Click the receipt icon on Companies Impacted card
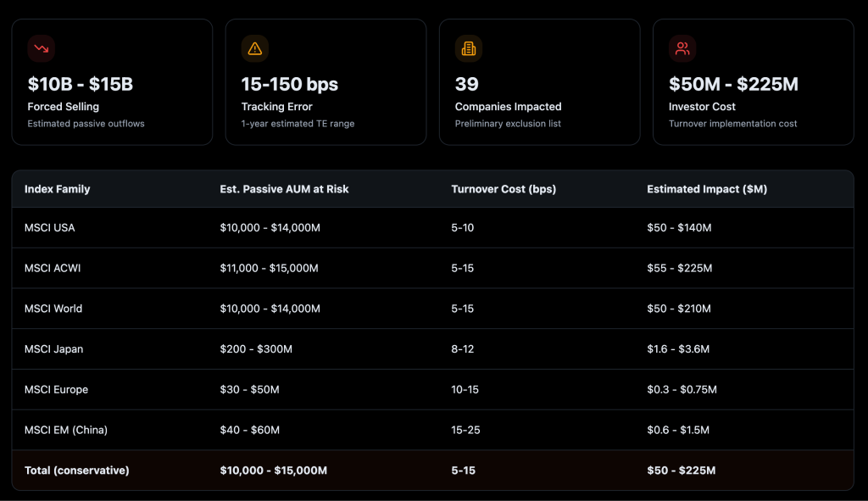Viewport: 868px width, 501px height. [x=469, y=48]
